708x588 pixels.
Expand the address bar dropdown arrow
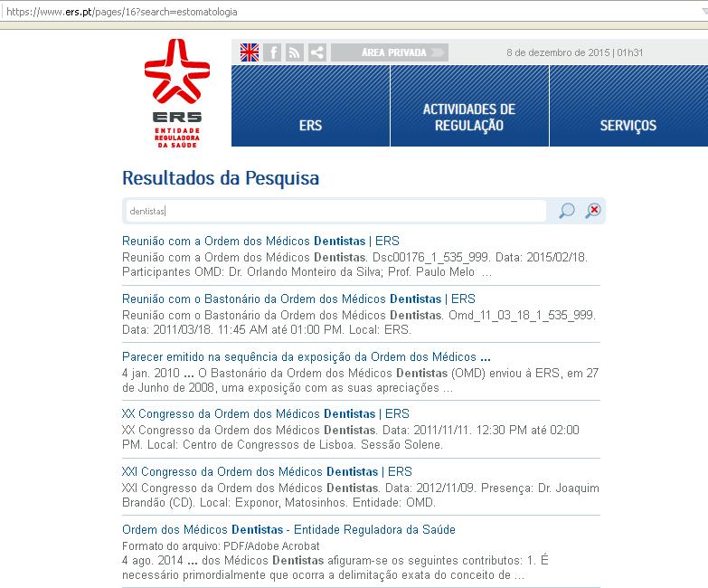click(x=704, y=12)
